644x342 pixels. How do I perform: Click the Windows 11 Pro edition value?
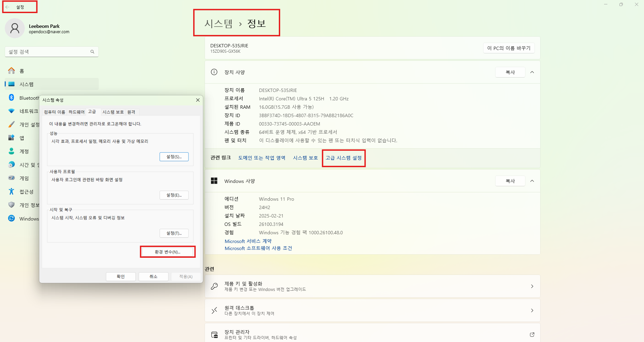coord(276,199)
